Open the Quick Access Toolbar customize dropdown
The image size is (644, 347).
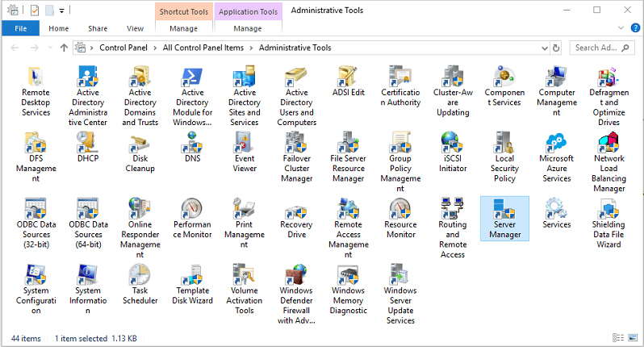(61, 10)
